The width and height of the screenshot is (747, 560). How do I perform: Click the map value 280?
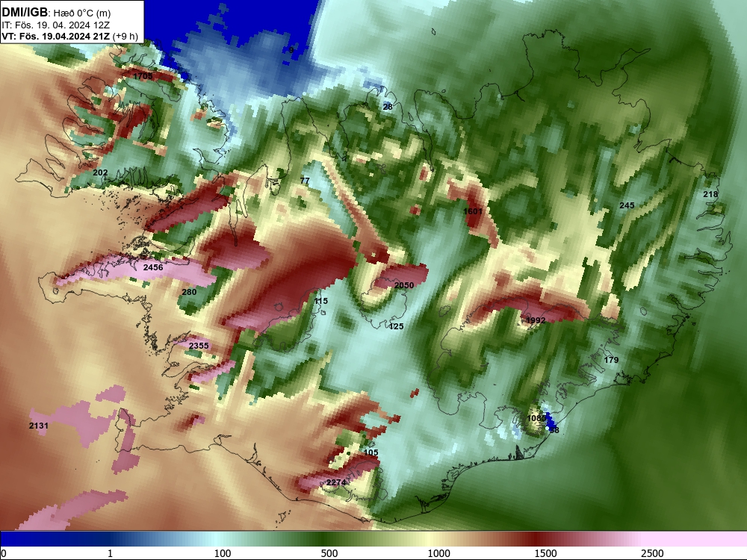pyautogui.click(x=189, y=291)
